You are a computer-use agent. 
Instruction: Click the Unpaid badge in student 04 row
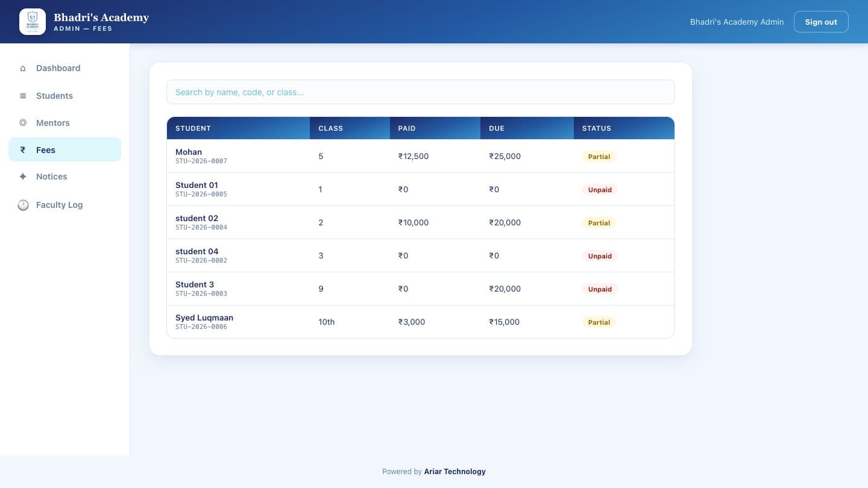pyautogui.click(x=600, y=256)
